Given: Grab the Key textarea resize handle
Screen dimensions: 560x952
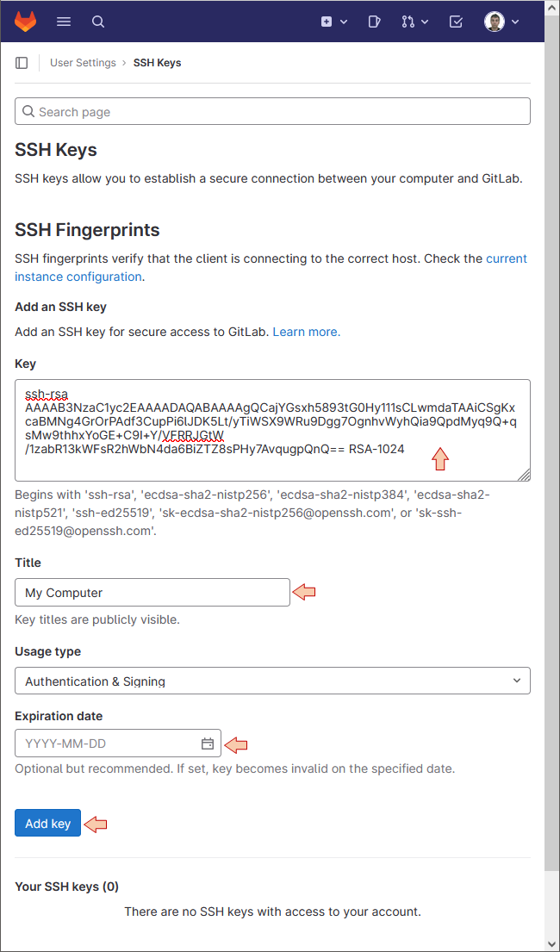Looking at the screenshot, I should [x=524, y=475].
